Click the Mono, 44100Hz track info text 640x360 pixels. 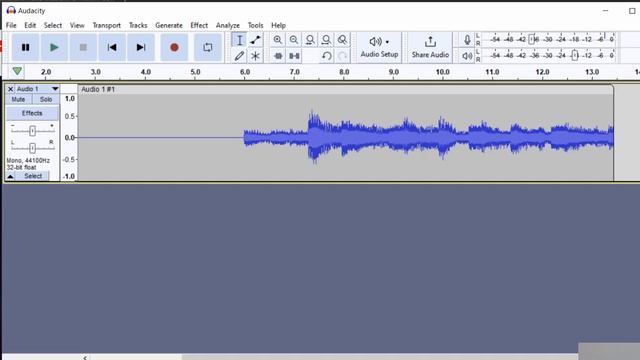tap(28, 161)
